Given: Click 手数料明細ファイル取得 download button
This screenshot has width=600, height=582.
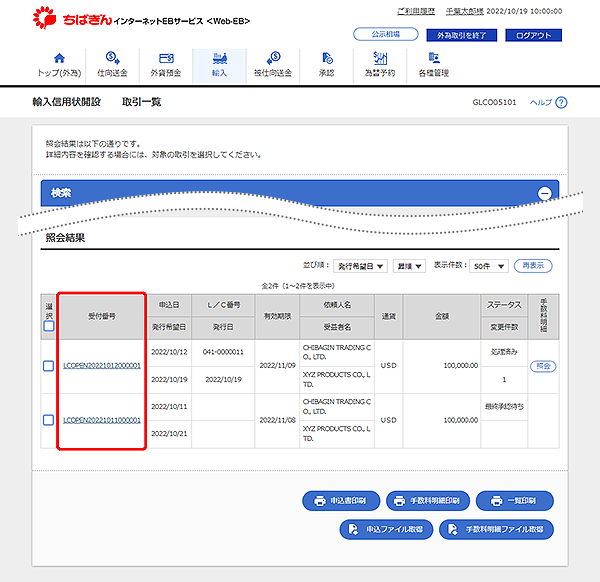Looking at the screenshot, I should (496, 529).
